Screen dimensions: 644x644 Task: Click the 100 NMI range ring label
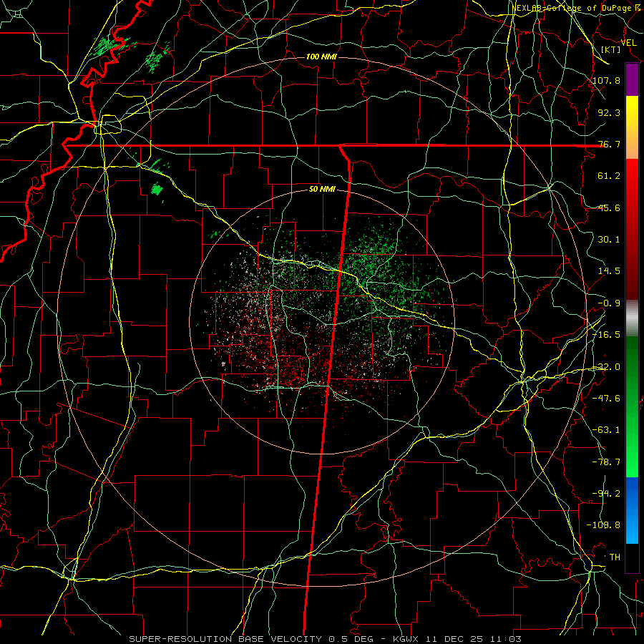(321, 57)
